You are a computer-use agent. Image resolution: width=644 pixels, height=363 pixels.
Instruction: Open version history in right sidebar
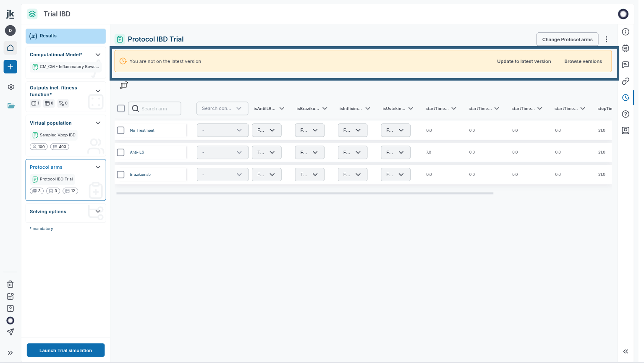626,97
